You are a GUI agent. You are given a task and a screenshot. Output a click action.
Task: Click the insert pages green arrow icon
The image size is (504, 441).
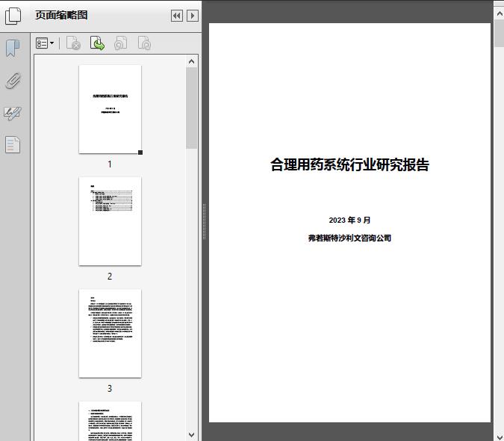[97, 43]
